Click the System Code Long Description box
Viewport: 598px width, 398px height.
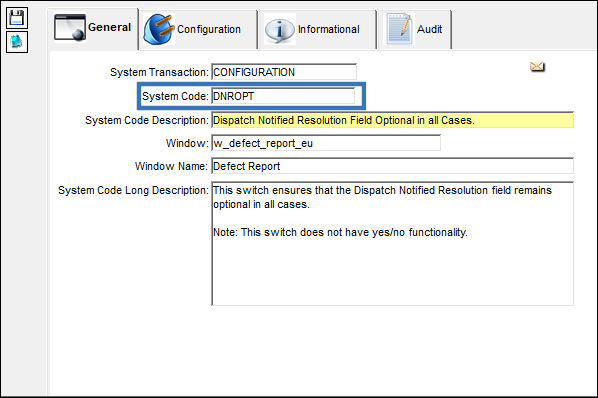click(392, 244)
